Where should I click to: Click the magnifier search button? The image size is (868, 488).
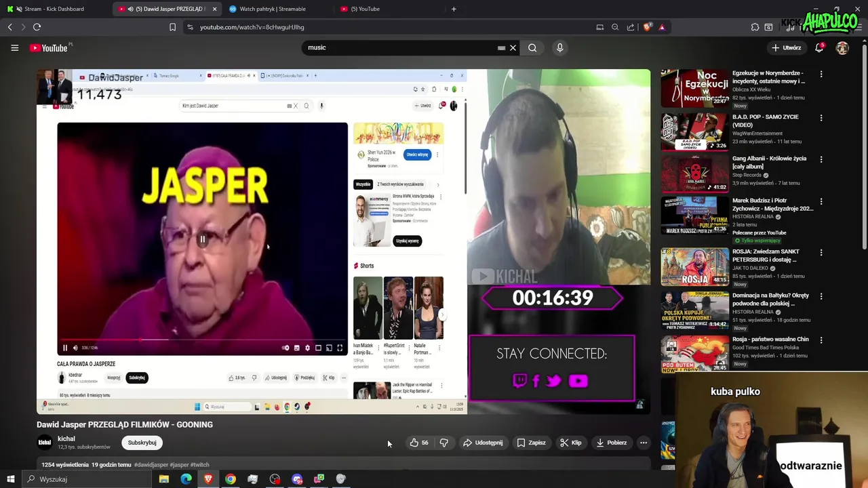(532, 47)
